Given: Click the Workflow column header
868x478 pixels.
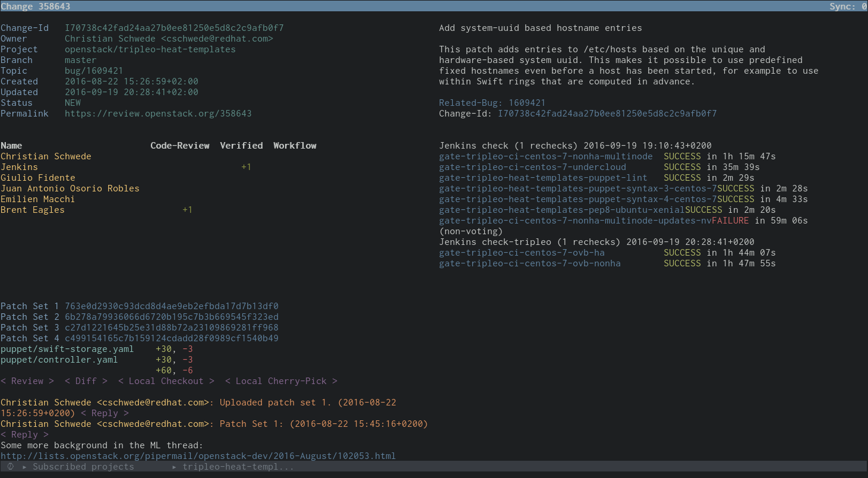Looking at the screenshot, I should (295, 146).
